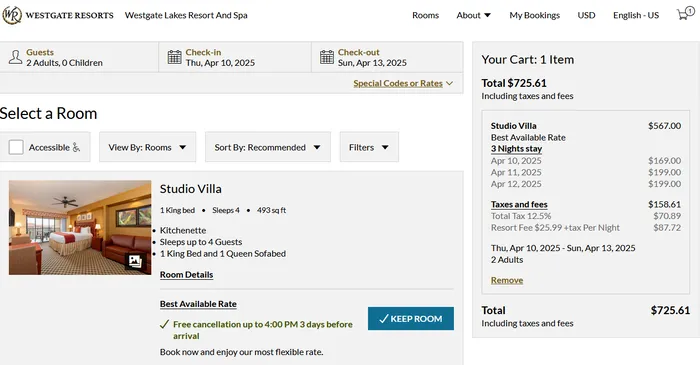Click the Your Cart: 1 Item heading
Viewport: 700px width, 365px height.
528,59
